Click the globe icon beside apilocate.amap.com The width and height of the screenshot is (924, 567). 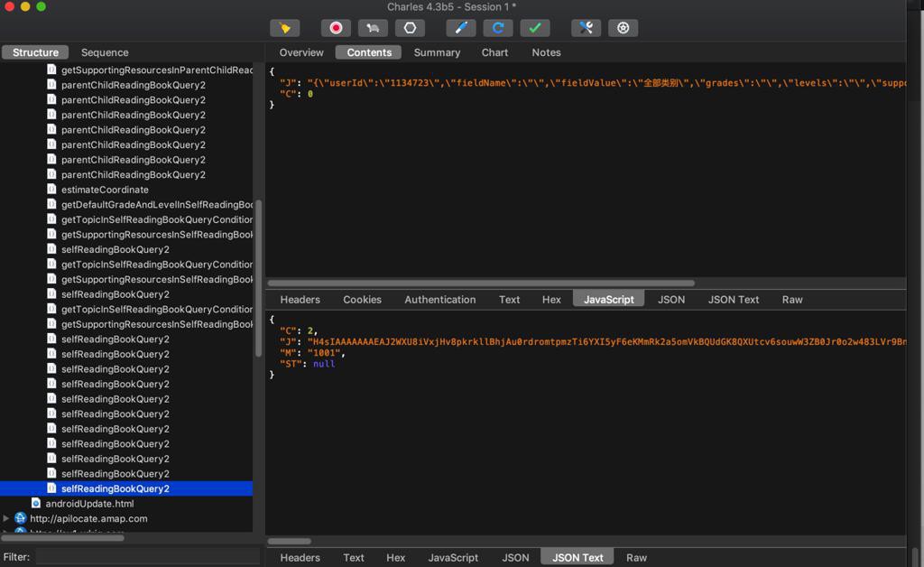click(x=20, y=518)
